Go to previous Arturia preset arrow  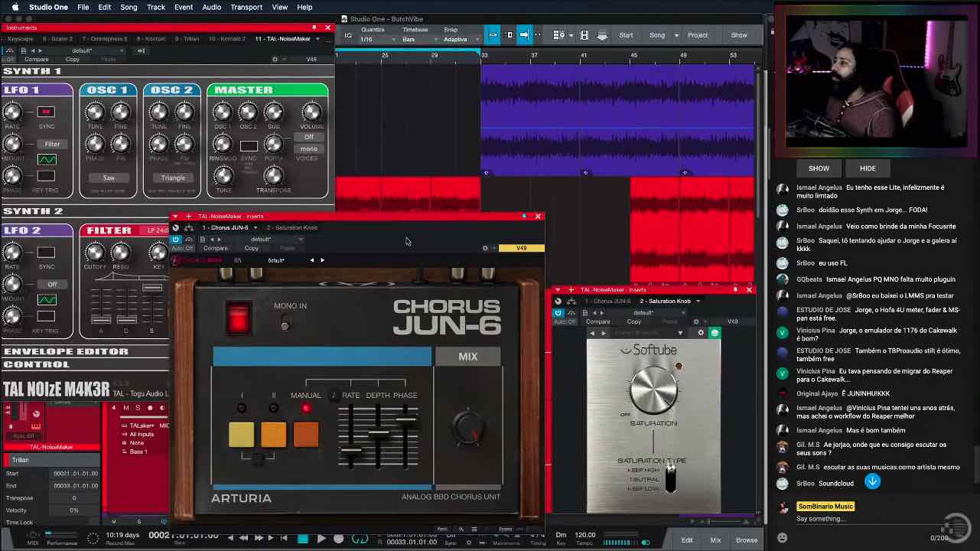[x=311, y=260]
